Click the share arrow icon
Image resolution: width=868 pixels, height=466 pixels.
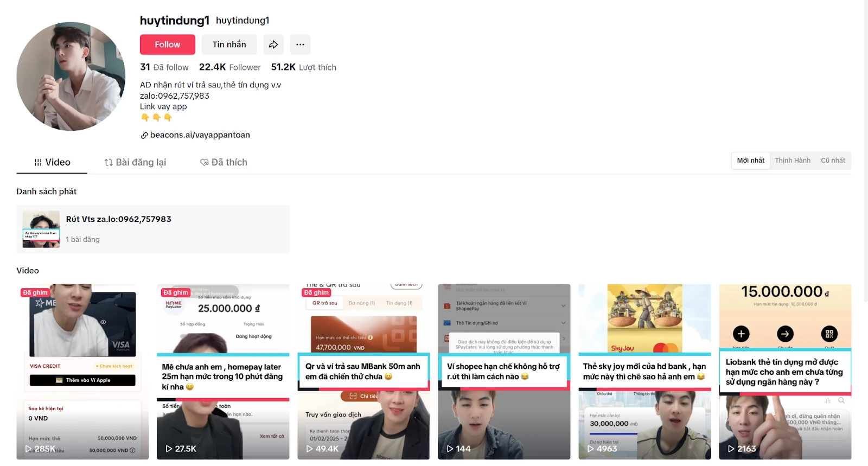click(x=273, y=44)
